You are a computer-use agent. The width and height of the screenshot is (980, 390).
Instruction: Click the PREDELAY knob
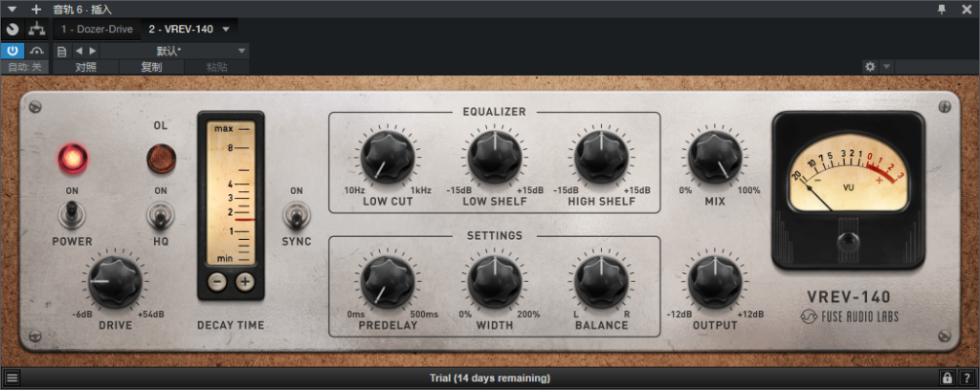[388, 281]
